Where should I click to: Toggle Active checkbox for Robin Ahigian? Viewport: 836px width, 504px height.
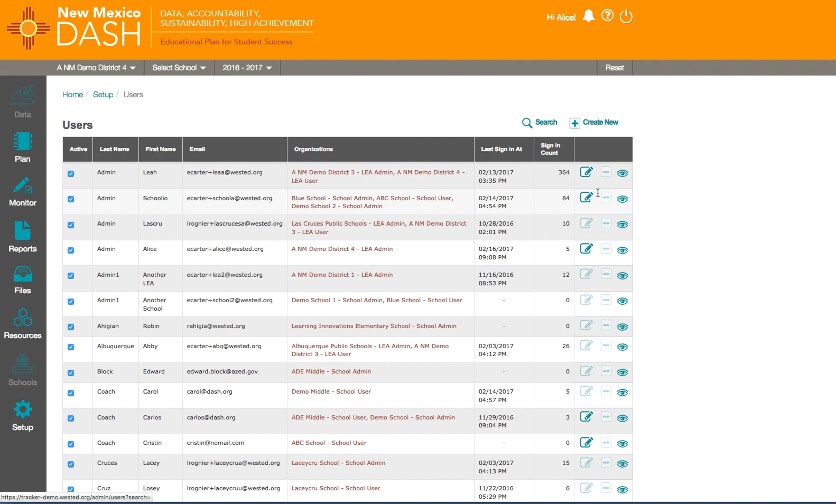coord(71,327)
